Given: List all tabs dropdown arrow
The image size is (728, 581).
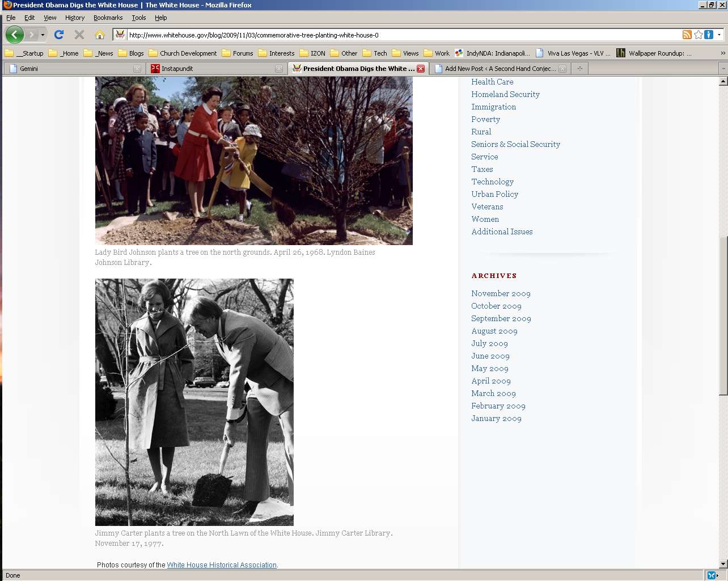Looking at the screenshot, I should click(x=723, y=69).
